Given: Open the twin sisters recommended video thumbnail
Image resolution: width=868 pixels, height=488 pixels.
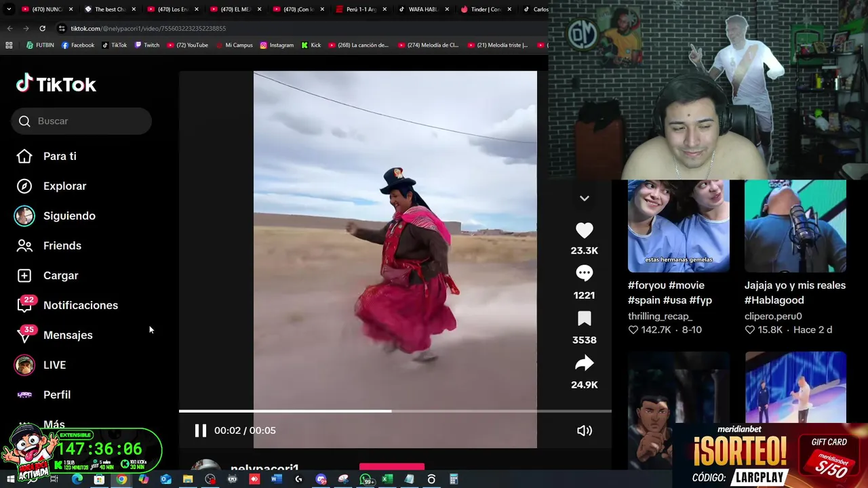Looking at the screenshot, I should click(x=678, y=226).
